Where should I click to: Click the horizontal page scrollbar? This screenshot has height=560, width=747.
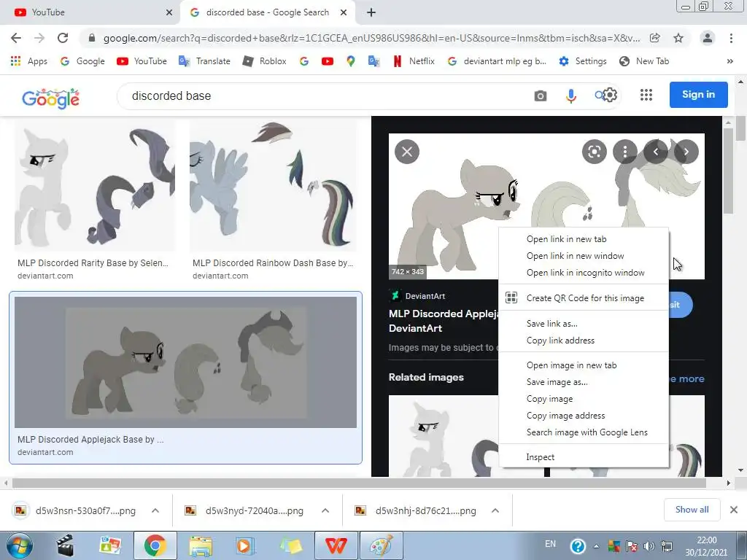359,483
